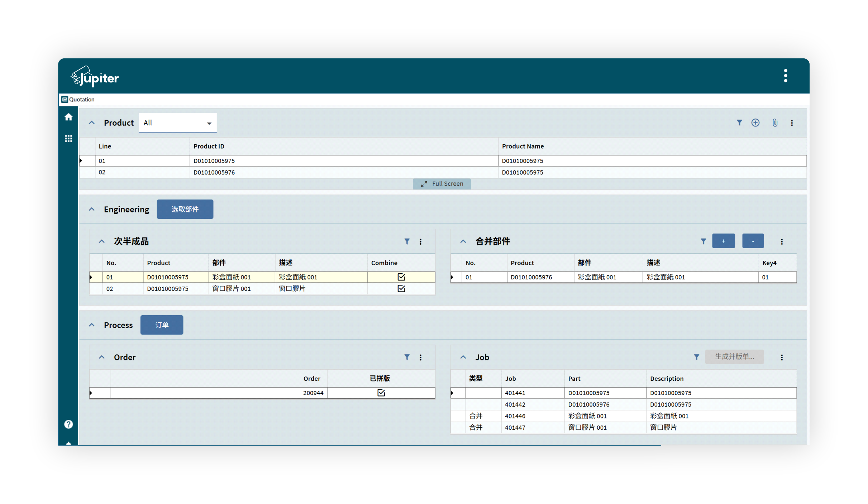868x504 pixels.
Task: Open the apps grid icon in sidebar
Action: click(68, 139)
